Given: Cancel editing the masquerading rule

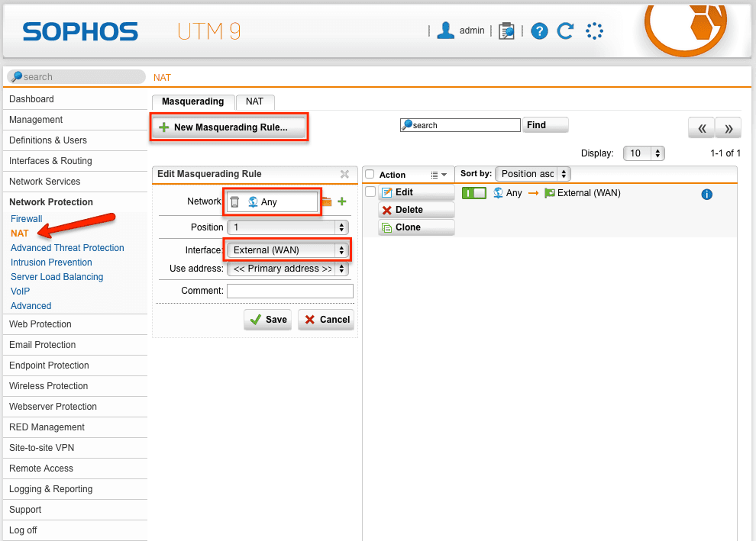Looking at the screenshot, I should coord(326,320).
